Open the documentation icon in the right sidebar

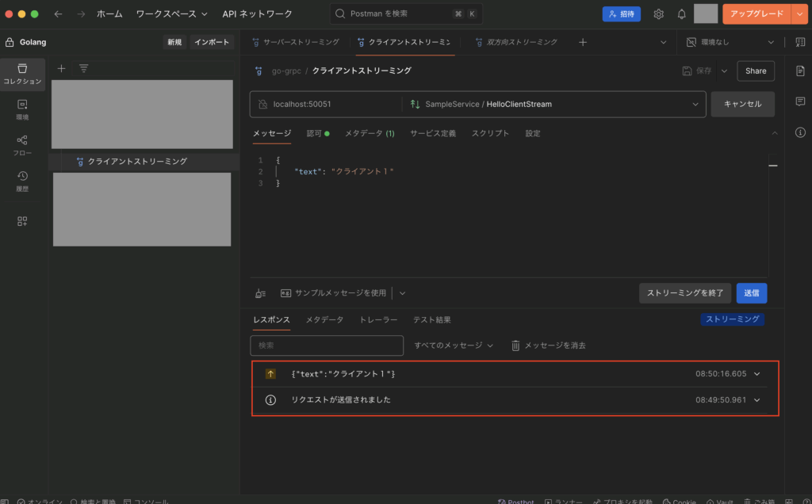(800, 71)
